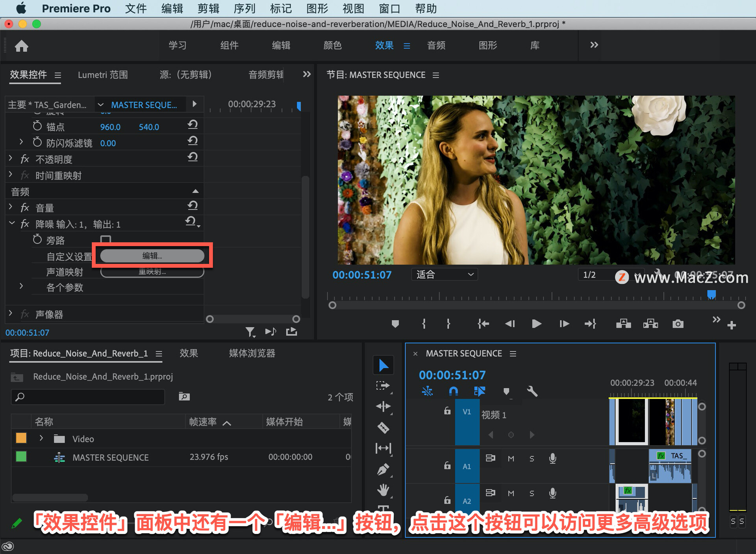Open the Media Browser tab
The image size is (756, 554).
click(x=252, y=353)
